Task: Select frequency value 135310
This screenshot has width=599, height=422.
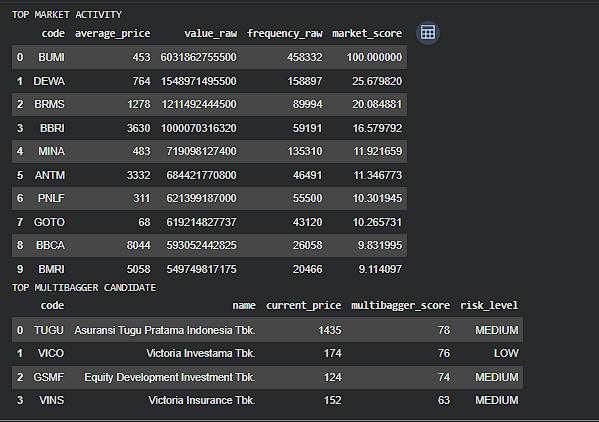Action: point(304,151)
